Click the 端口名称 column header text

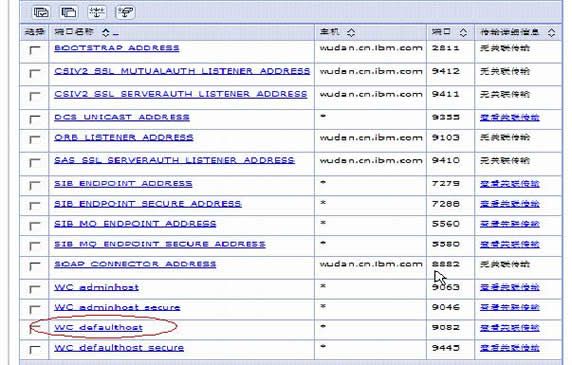(x=74, y=32)
